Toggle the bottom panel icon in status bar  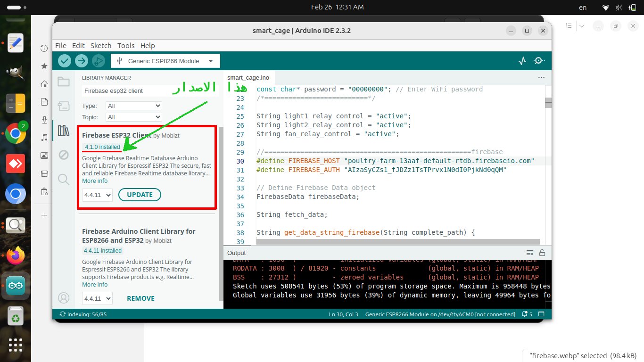(541, 314)
